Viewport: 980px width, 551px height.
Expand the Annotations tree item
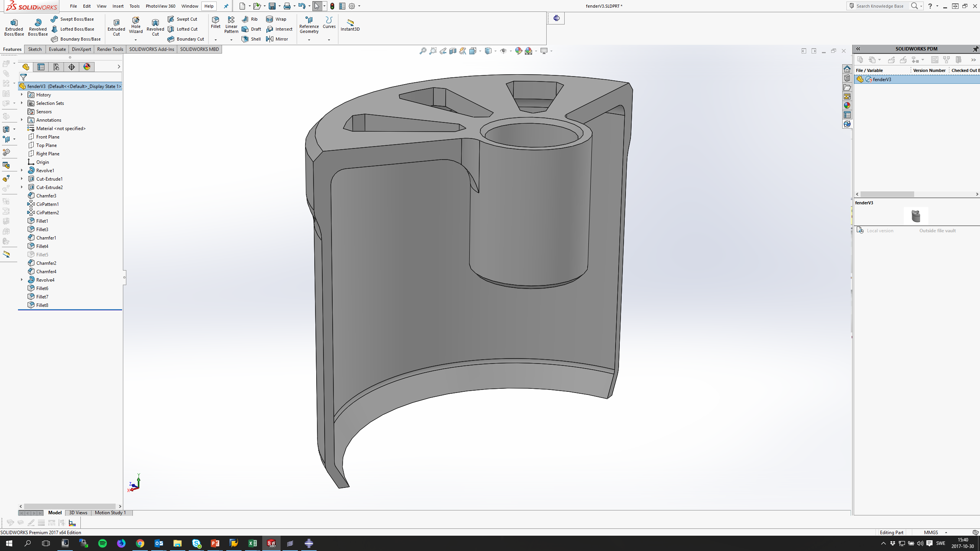(22, 120)
